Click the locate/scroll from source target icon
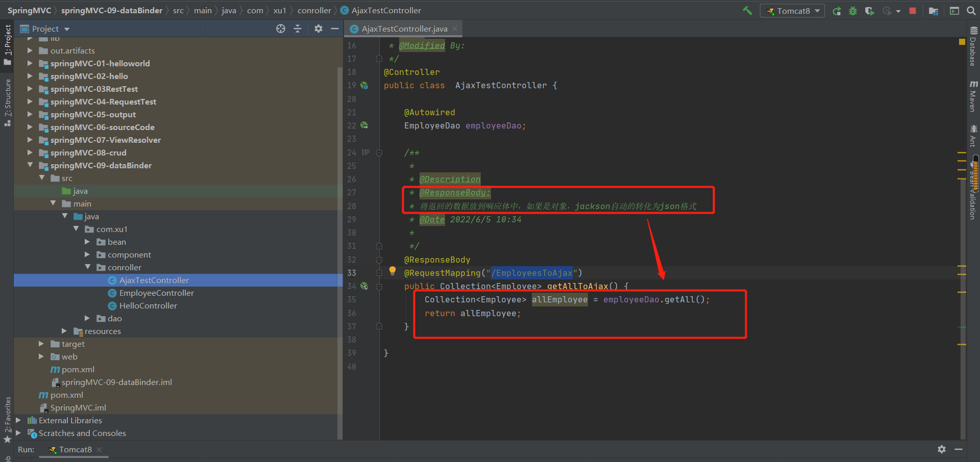 click(x=281, y=29)
